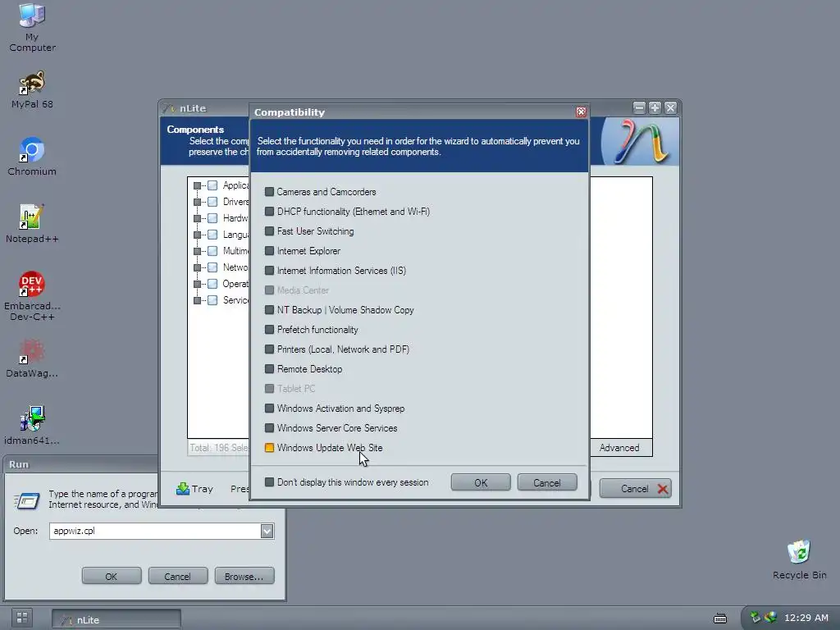Enable Internet Information Services (IIS)
Viewport: 840px width, 630px height.
269,271
